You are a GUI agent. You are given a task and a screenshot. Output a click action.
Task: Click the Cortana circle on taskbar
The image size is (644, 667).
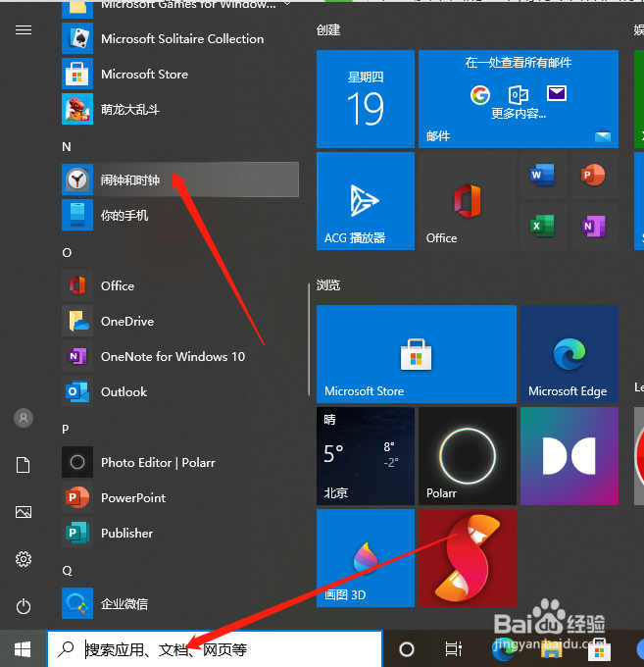point(407,649)
